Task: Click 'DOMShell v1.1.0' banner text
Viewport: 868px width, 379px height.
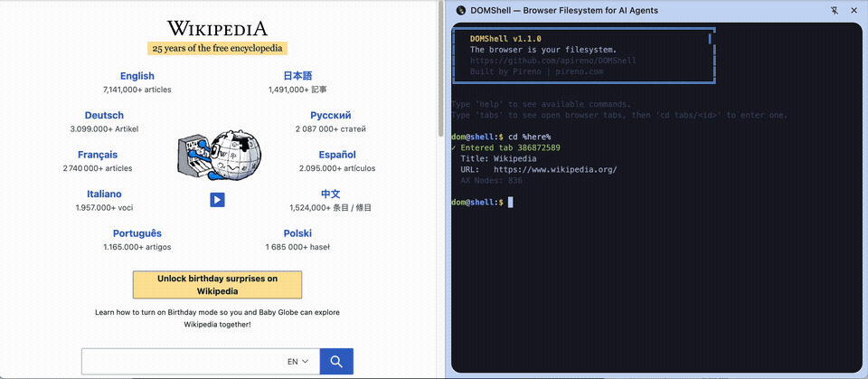Action: [x=505, y=39]
